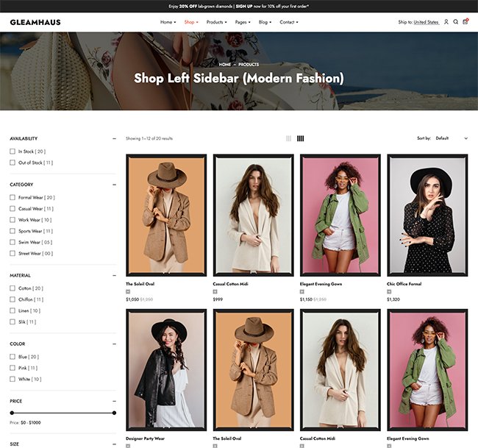The width and height of the screenshot is (478, 448).
Task: Click the search magnifier icon
Action: coord(456,22)
